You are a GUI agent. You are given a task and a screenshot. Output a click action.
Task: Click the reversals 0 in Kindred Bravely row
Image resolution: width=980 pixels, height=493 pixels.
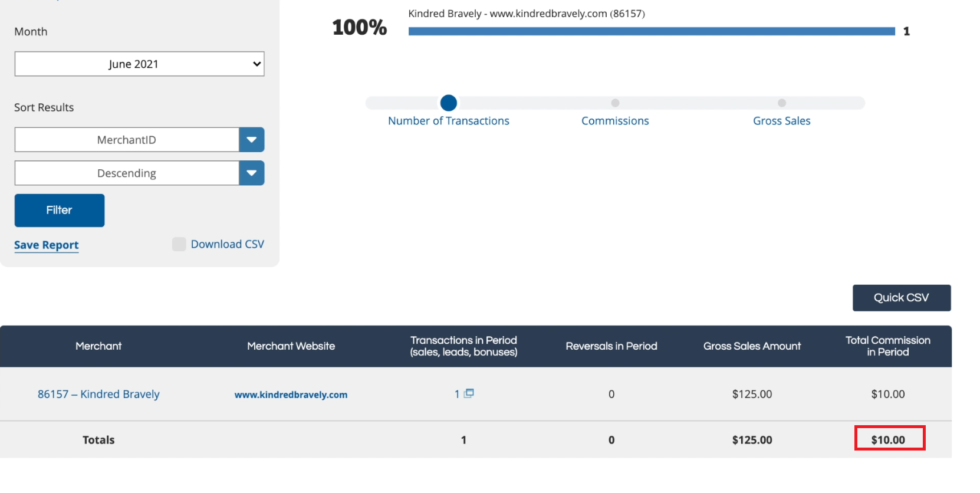click(611, 394)
